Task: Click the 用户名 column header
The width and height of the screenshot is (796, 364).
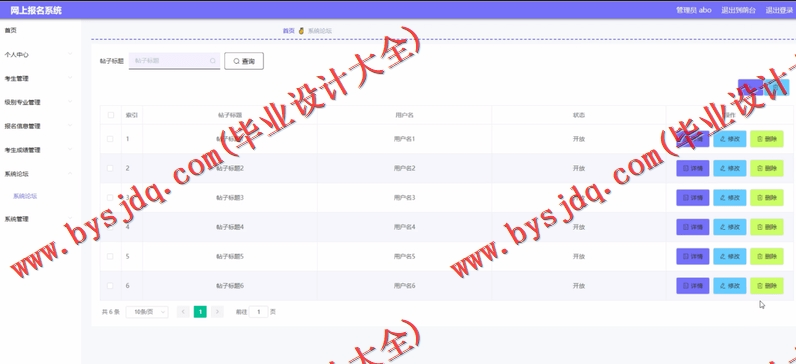Action: click(404, 115)
